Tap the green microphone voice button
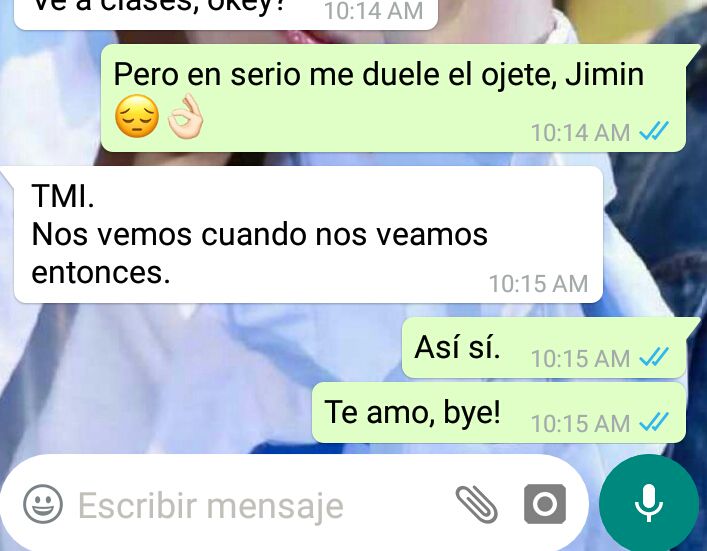 [648, 503]
